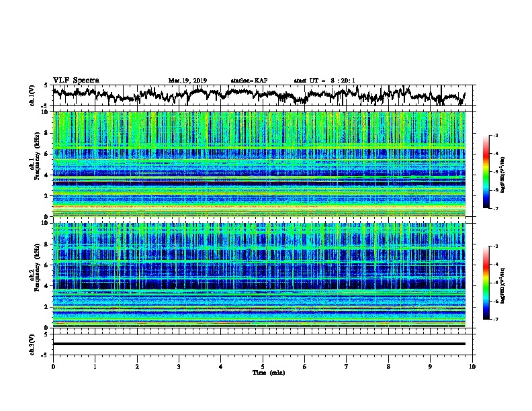Click the '10' frequency tick of ch.2 spectrogram
This screenshot has height=411, width=532.
point(46,223)
